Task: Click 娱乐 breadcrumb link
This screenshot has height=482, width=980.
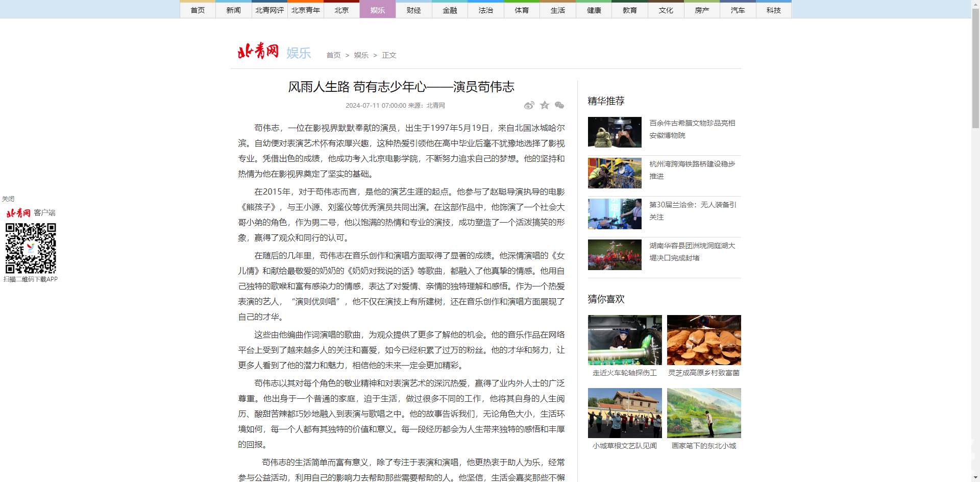Action: (x=361, y=55)
